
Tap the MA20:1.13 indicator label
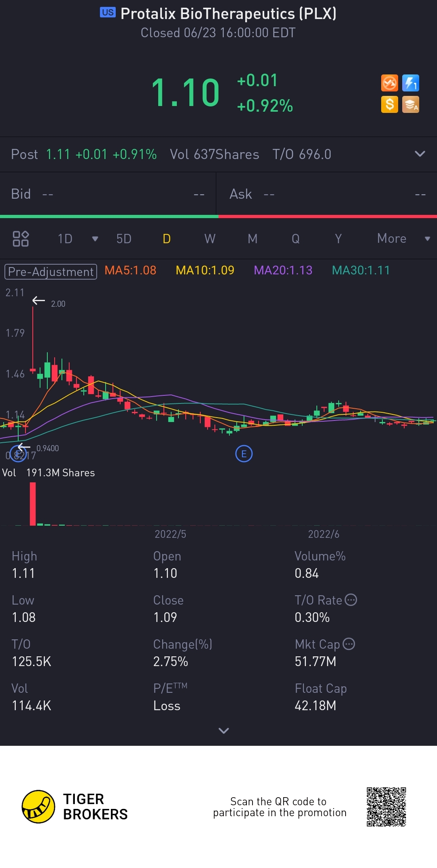pos(283,270)
